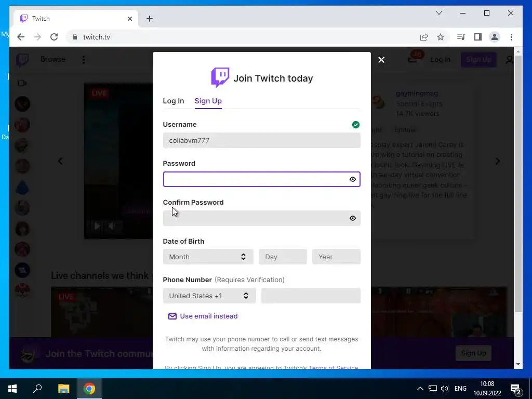Screen dimensions: 532x399
Task: Click the user profile icon in the Twitch header
Action: pyautogui.click(x=509, y=60)
